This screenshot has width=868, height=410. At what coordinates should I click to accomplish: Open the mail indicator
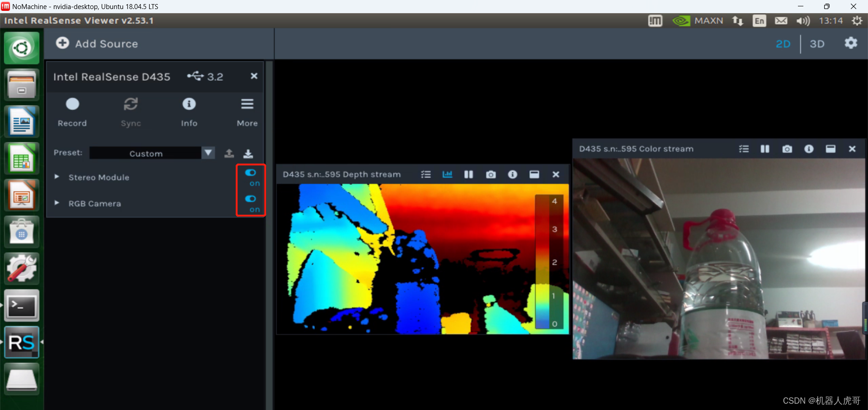pyautogui.click(x=781, y=20)
